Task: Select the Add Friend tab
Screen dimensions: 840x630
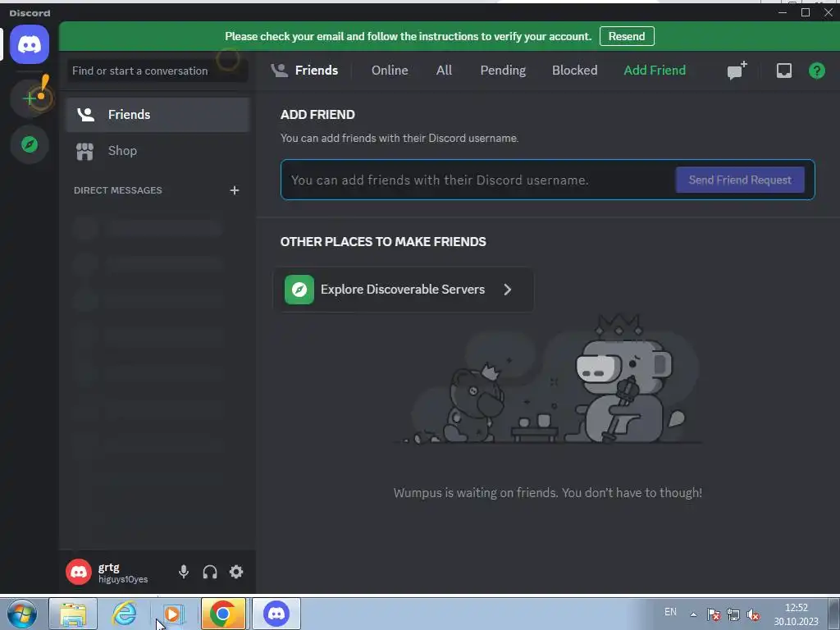Action: pos(655,71)
